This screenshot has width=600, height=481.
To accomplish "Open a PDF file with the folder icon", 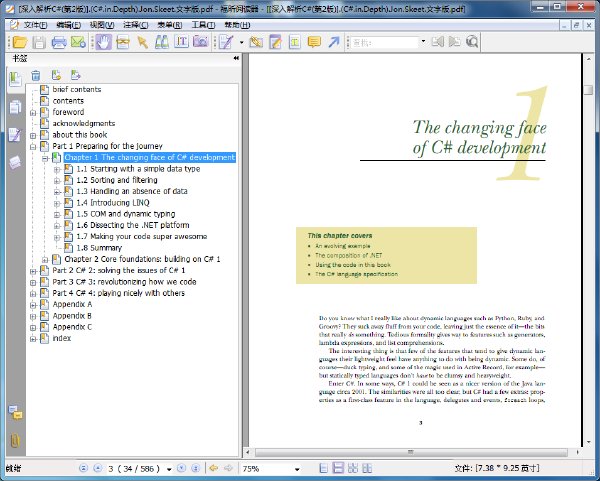I will tap(20, 42).
